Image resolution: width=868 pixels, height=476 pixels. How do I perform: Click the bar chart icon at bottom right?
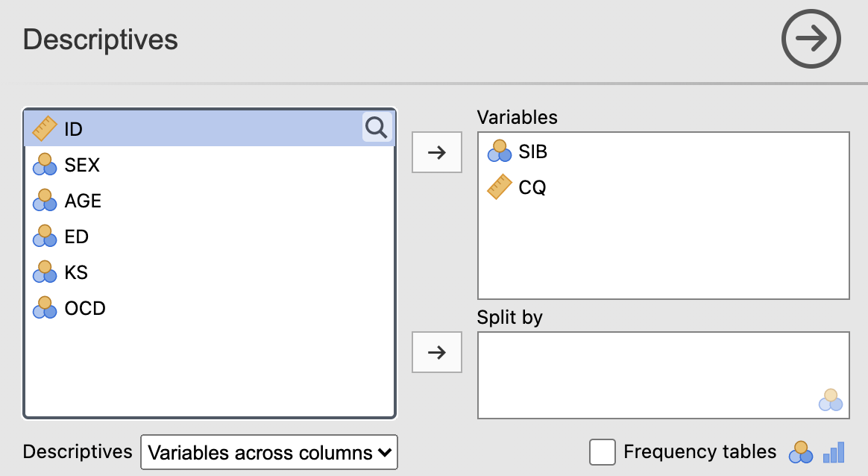click(x=833, y=451)
